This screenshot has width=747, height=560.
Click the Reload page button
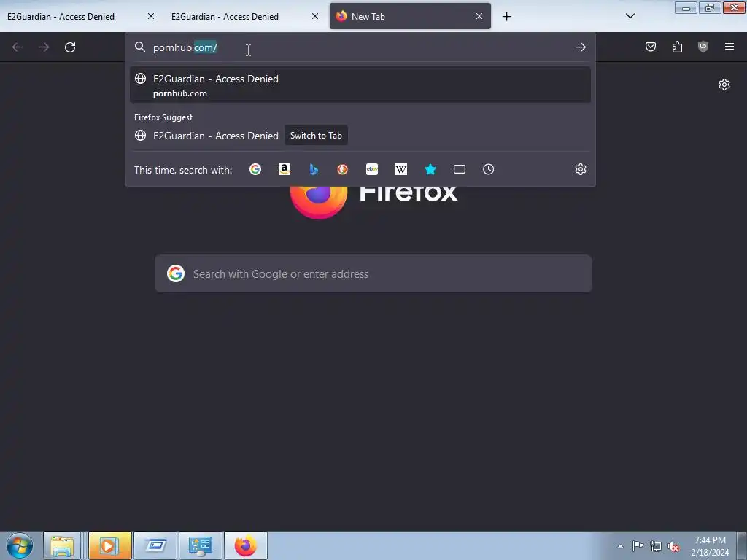tap(70, 47)
